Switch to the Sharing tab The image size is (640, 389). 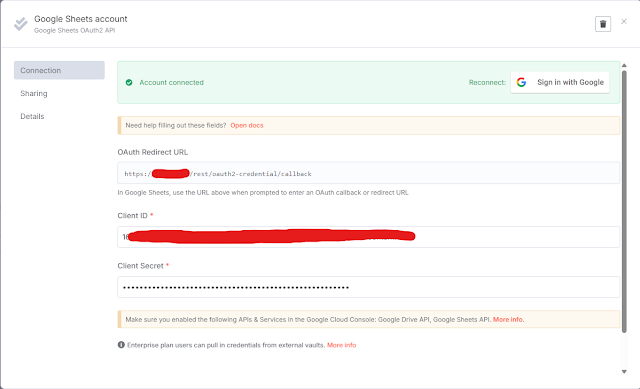click(34, 93)
